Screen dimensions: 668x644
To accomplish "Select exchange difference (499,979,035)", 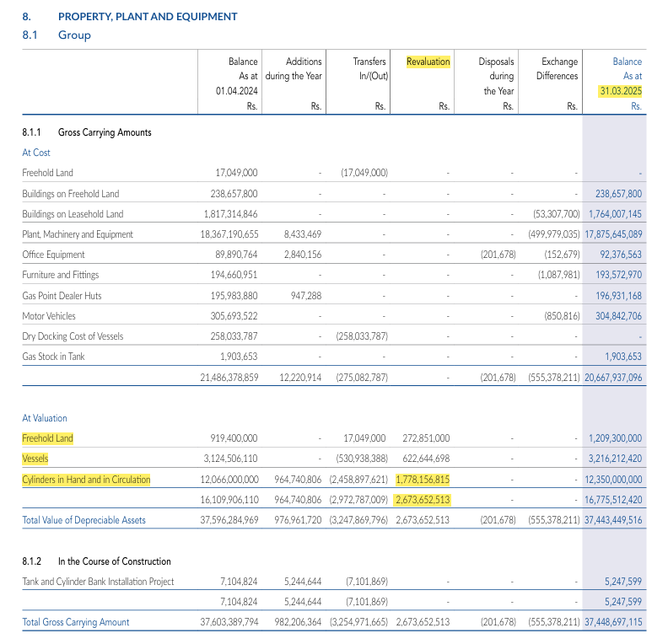I will point(554,234).
